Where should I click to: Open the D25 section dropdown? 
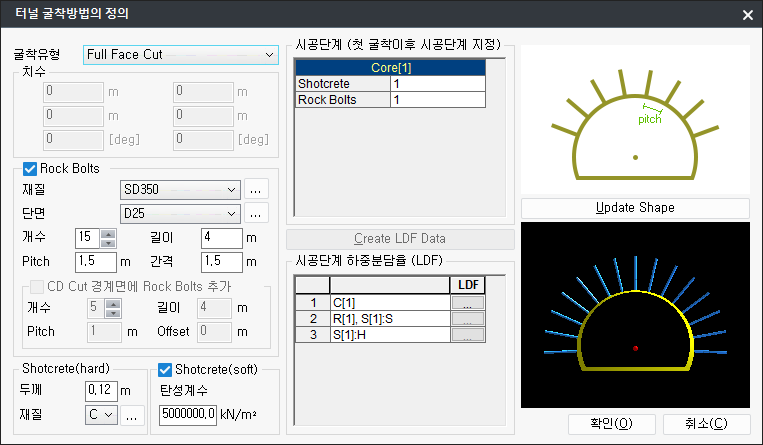[x=231, y=213]
